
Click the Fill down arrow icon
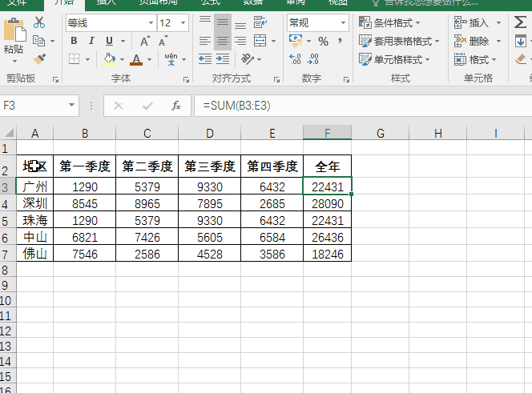click(x=521, y=41)
